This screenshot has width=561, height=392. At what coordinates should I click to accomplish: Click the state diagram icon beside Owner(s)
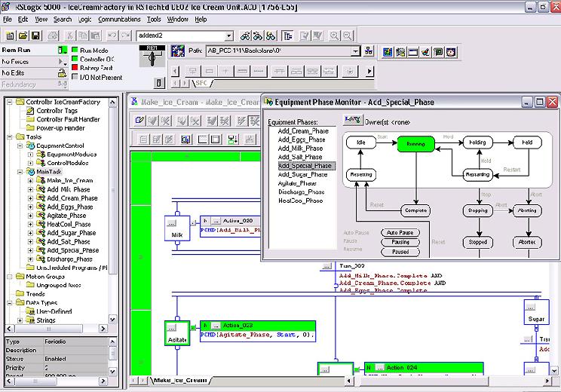point(353,120)
